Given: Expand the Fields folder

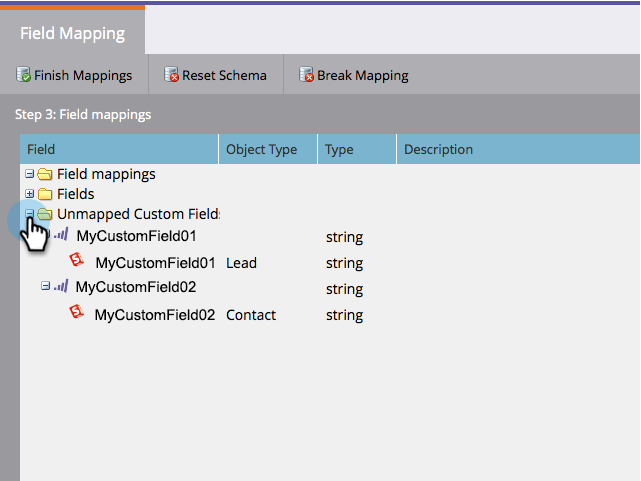Looking at the screenshot, I should [29, 194].
